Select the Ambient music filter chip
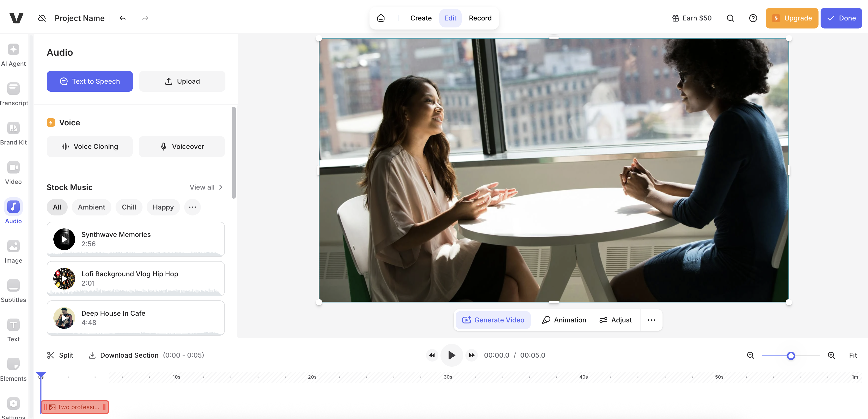 pyautogui.click(x=91, y=207)
